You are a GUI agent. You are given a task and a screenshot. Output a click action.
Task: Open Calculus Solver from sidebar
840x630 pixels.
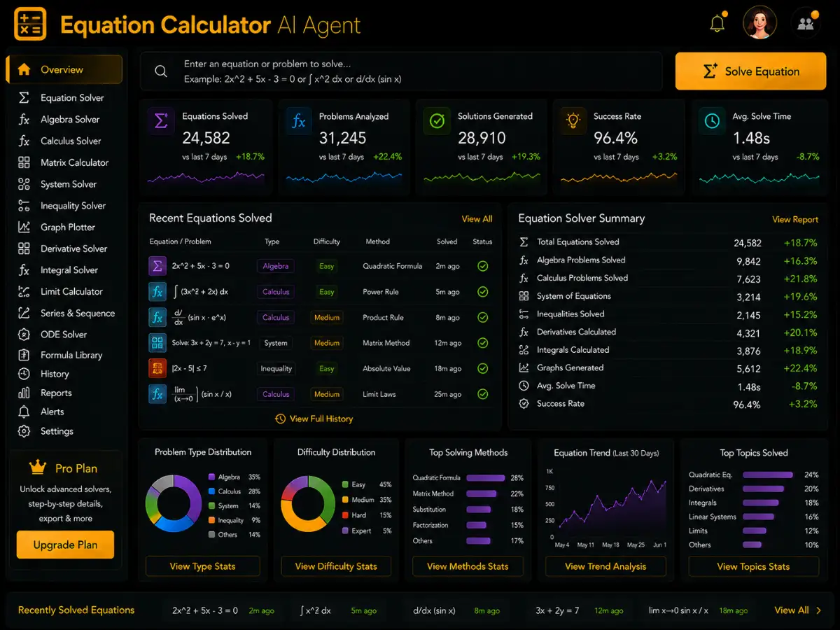64,141
